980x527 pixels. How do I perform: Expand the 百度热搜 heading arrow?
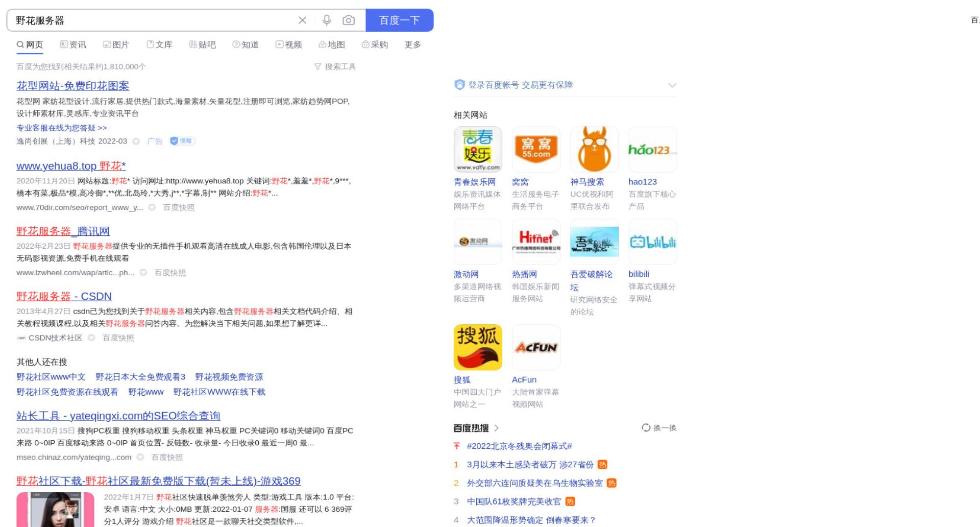coord(497,428)
